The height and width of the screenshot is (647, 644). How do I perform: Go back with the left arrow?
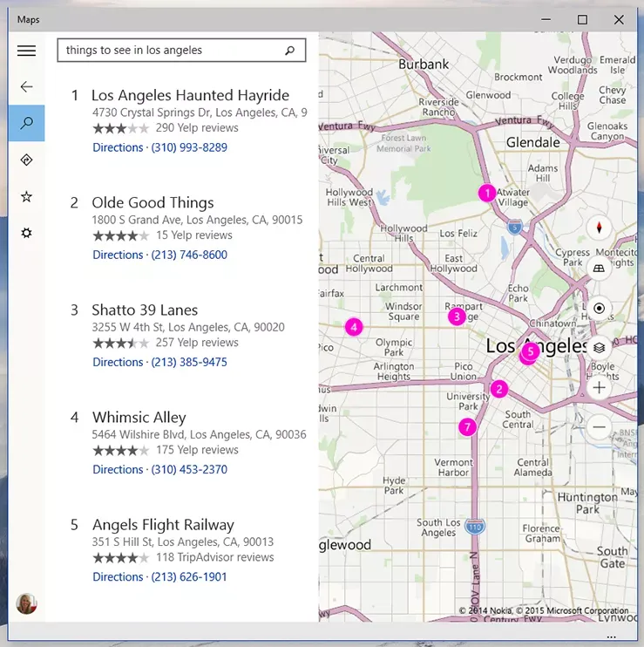point(26,86)
